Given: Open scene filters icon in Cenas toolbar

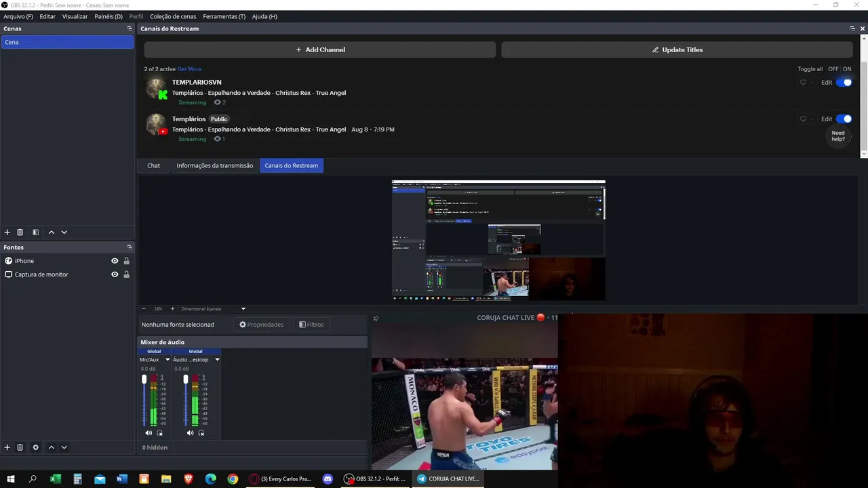Looking at the screenshot, I should tap(36, 232).
